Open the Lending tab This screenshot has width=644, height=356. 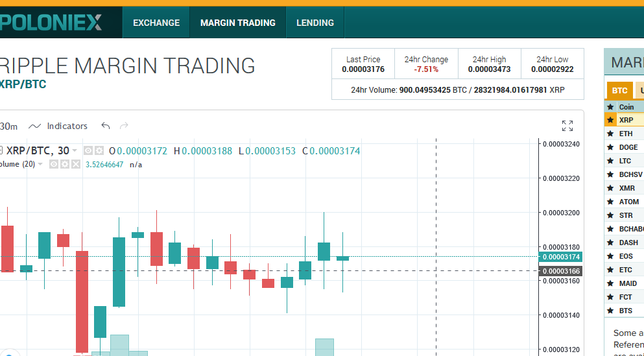coord(315,23)
